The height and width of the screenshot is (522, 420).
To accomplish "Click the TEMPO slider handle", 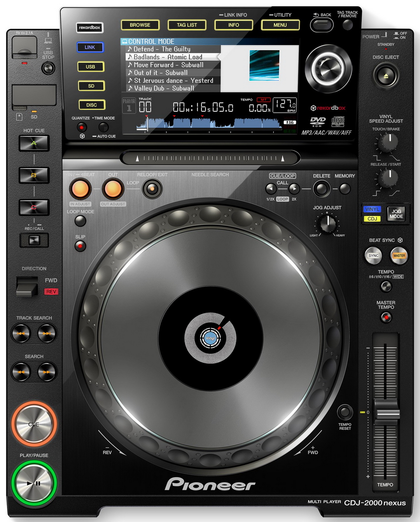I will 387,412.
